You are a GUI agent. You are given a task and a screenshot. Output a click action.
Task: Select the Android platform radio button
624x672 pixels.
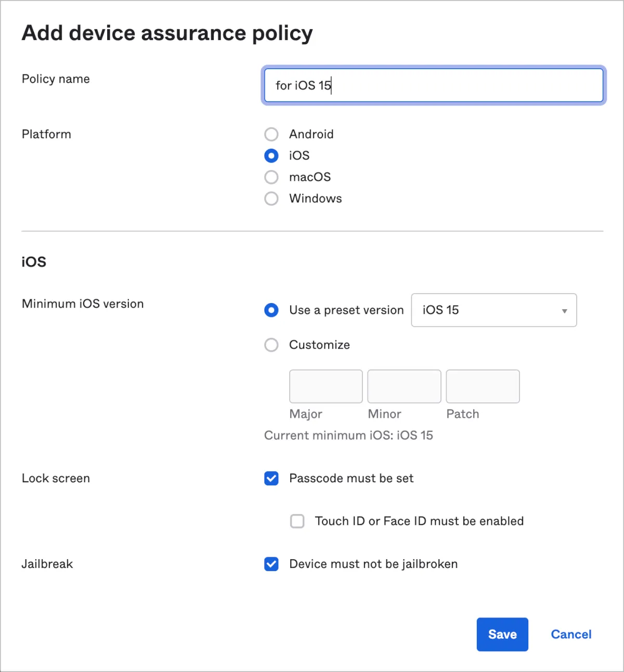(x=271, y=135)
